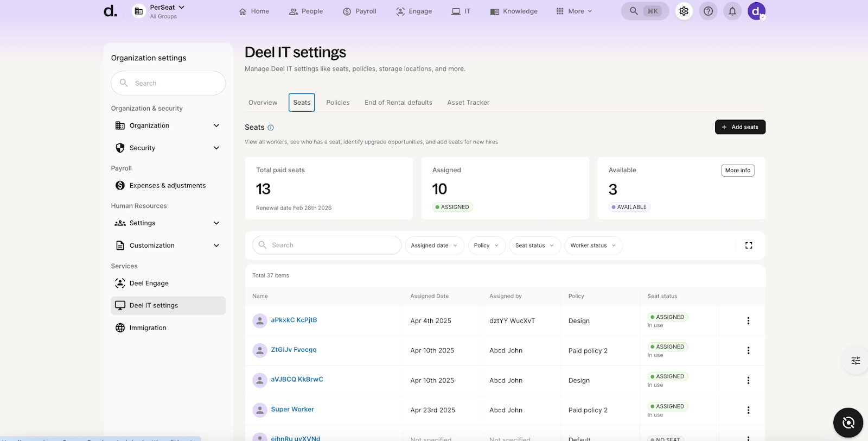The image size is (868, 441).
Task: Open the Policy filter dropdown
Action: tap(487, 245)
